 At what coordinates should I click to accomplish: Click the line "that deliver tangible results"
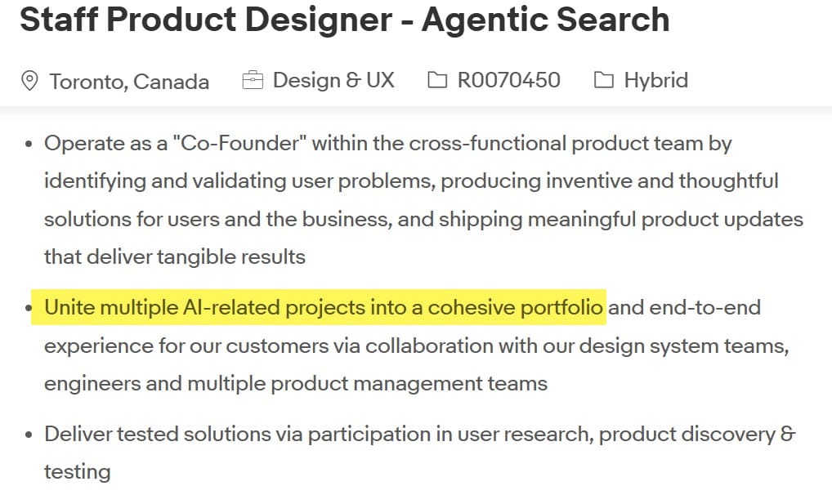[x=174, y=256]
